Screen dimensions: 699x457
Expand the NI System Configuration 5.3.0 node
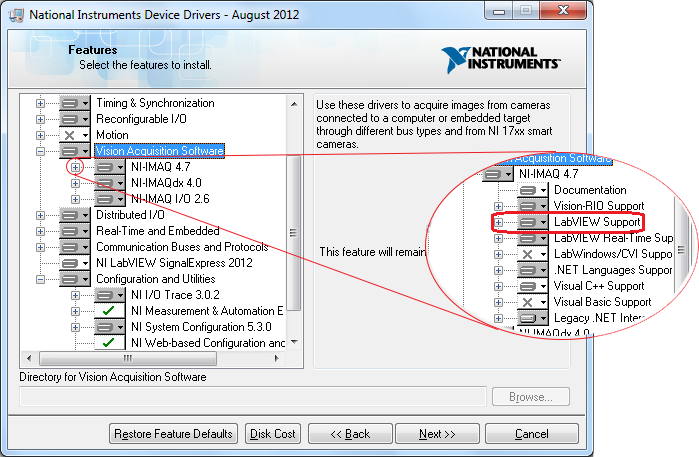click(x=75, y=327)
